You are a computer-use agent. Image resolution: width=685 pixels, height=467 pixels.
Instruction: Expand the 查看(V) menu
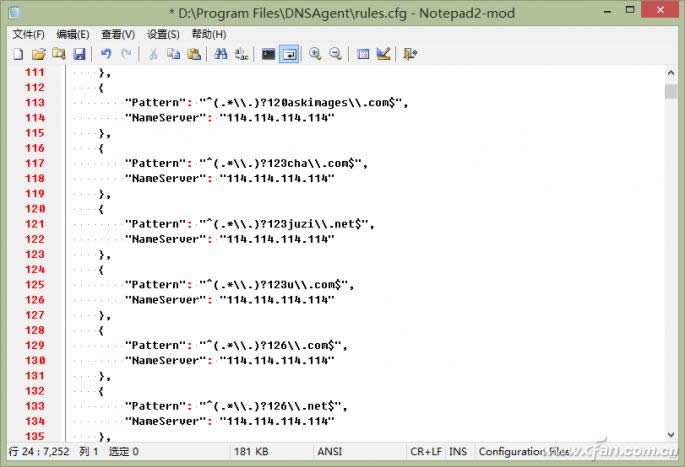tap(118, 34)
